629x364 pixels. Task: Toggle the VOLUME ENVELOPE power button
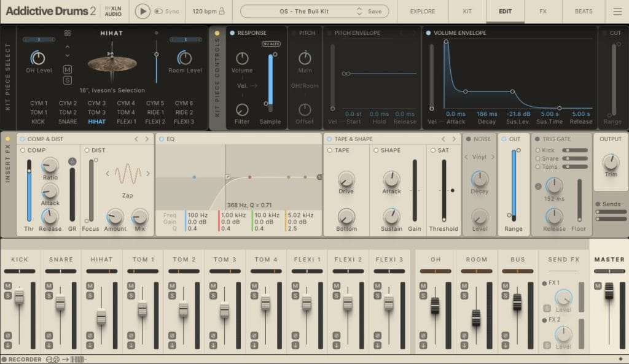pos(428,33)
